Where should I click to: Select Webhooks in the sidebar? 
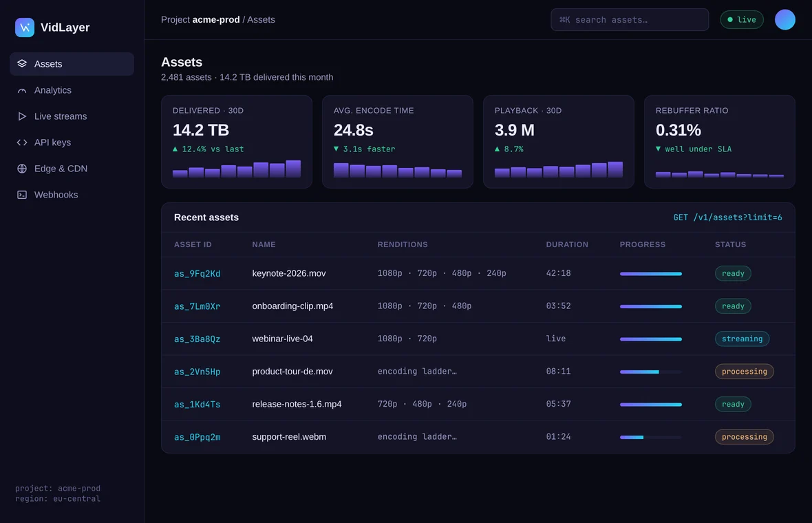click(72, 195)
